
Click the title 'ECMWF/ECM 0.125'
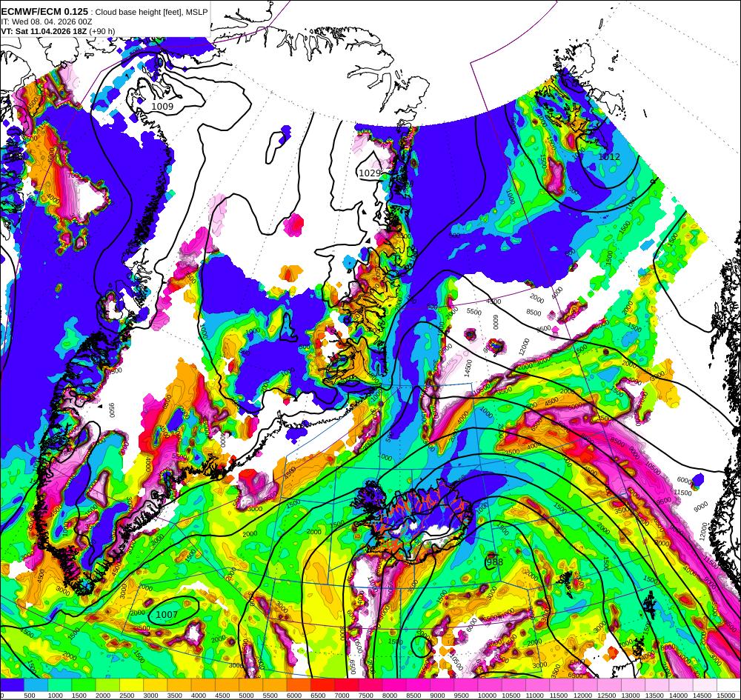click(x=44, y=12)
